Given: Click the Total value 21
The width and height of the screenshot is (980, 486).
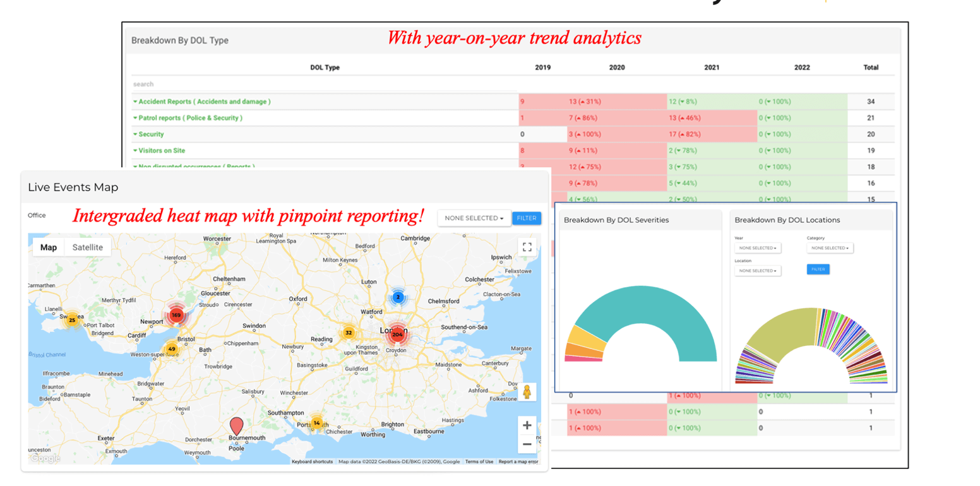Looking at the screenshot, I should (871, 117).
